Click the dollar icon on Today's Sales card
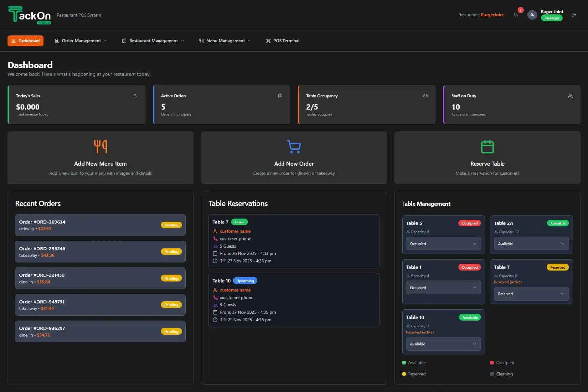Image resolution: width=588 pixels, height=392 pixels. (135, 96)
